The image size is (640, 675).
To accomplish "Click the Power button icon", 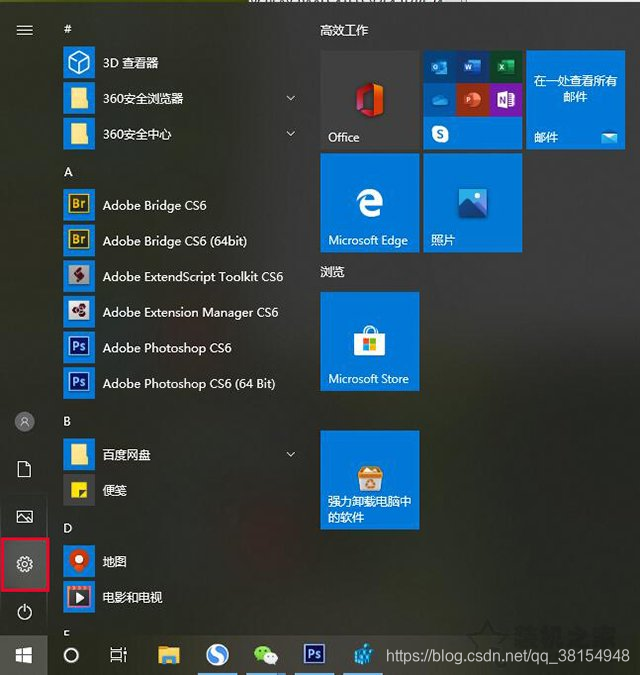I will 25,612.
